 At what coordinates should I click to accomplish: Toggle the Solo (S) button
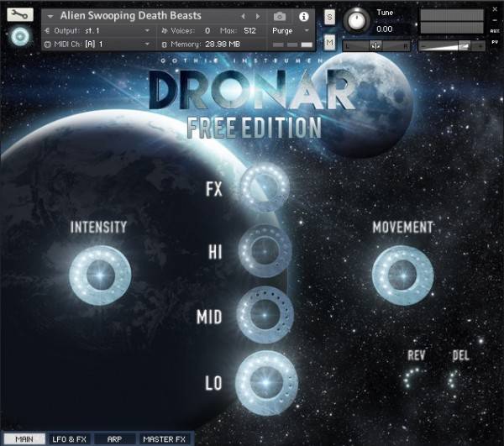tap(329, 18)
